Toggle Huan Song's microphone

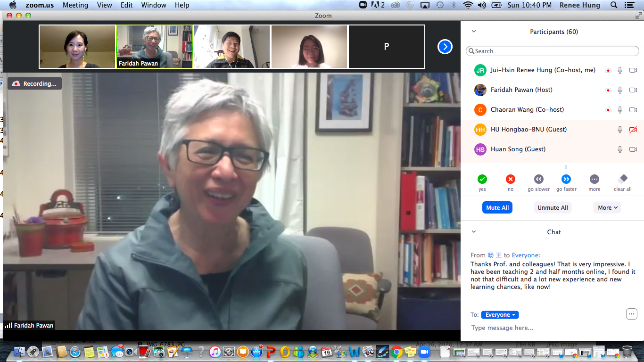(620, 149)
